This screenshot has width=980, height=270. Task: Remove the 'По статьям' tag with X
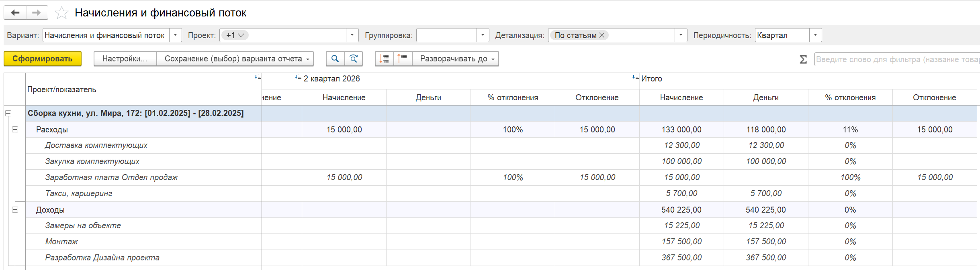click(x=602, y=35)
